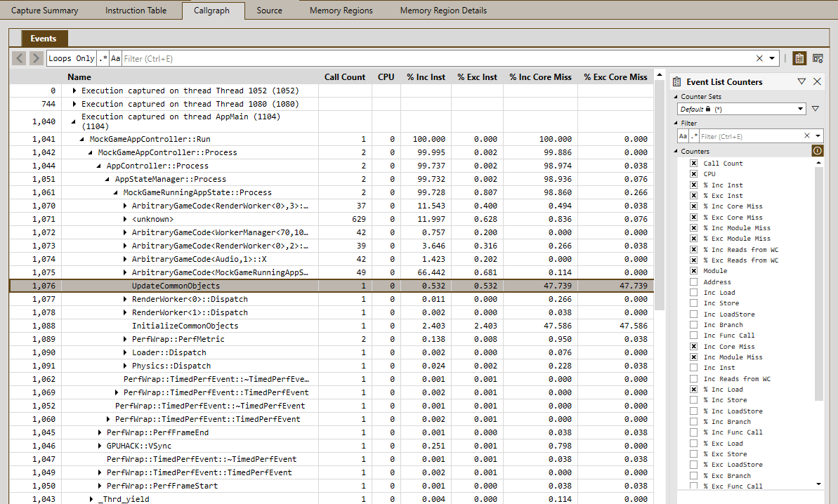Sort by % Exc Core Miss column
The image size is (838, 504).
pyautogui.click(x=615, y=77)
